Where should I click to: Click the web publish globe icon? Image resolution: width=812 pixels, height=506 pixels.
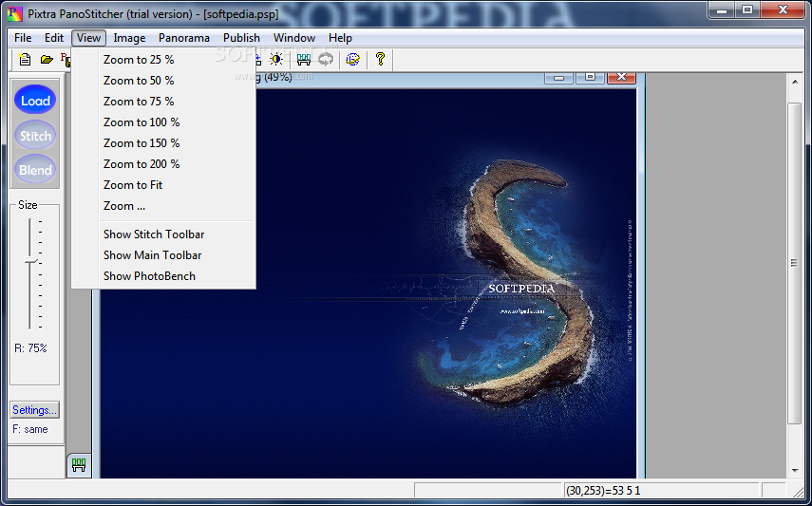(353, 60)
